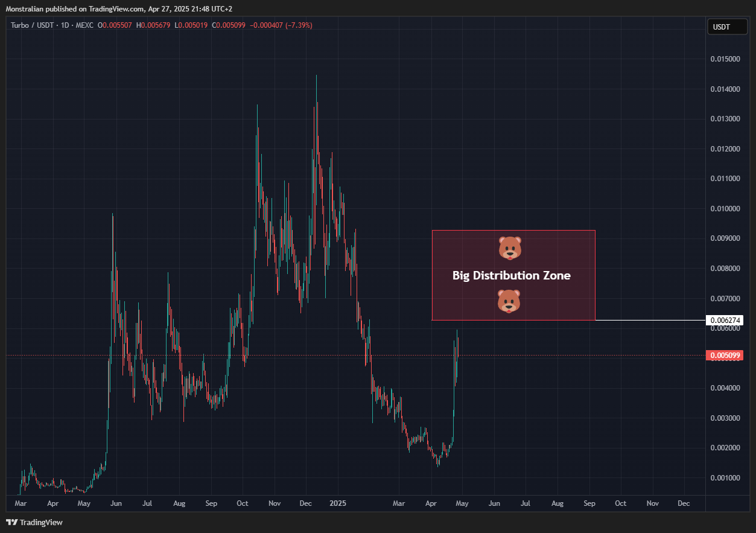Click the 0.003000 price axis label

click(724, 418)
